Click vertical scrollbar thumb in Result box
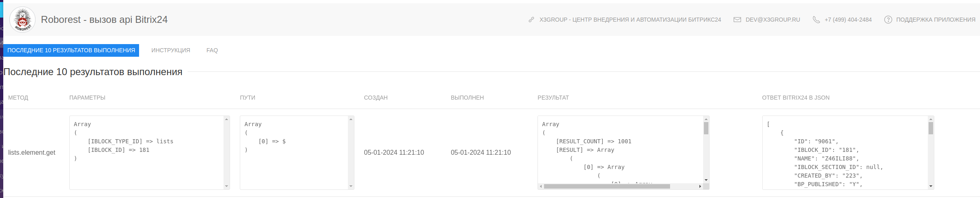Image resolution: width=980 pixels, height=198 pixels. 706,128
